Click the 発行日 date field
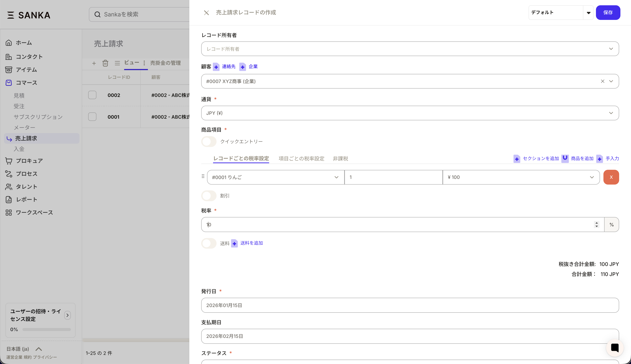The width and height of the screenshot is (631, 364). click(410, 305)
